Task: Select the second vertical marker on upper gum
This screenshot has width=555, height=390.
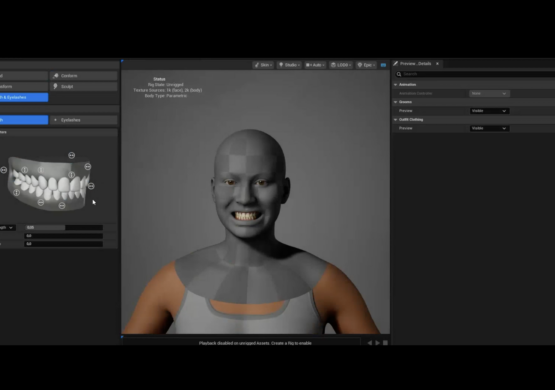Action: (41, 170)
